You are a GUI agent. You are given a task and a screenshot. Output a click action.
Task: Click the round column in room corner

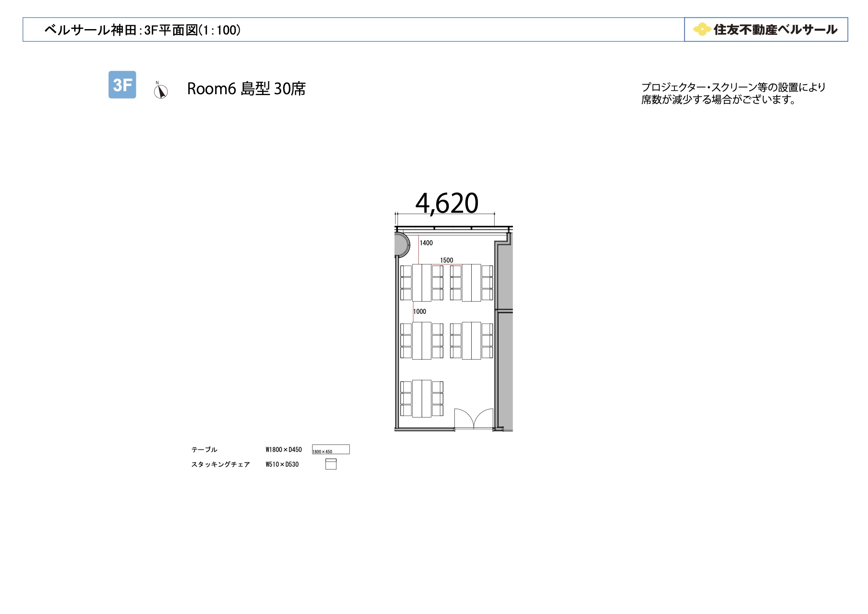(x=402, y=245)
